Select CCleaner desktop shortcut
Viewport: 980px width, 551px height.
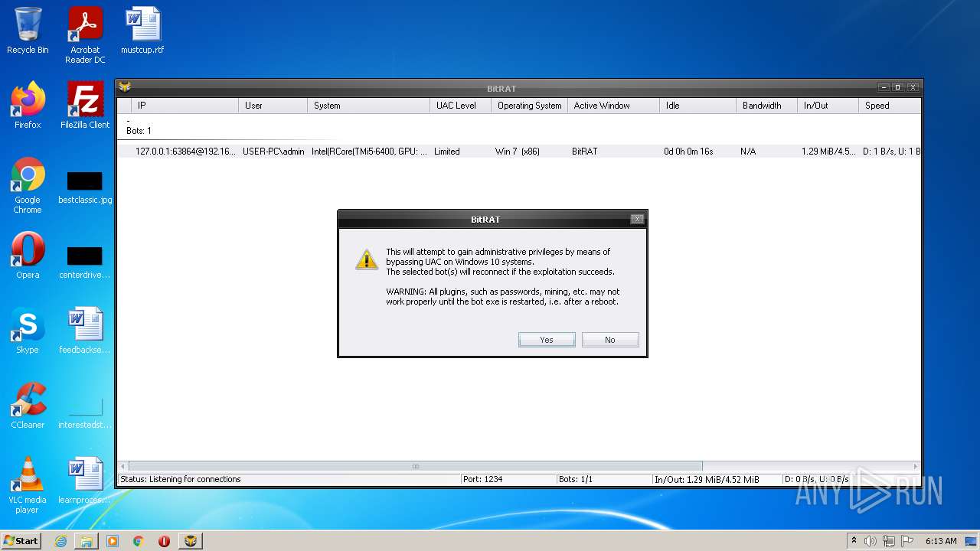(28, 406)
